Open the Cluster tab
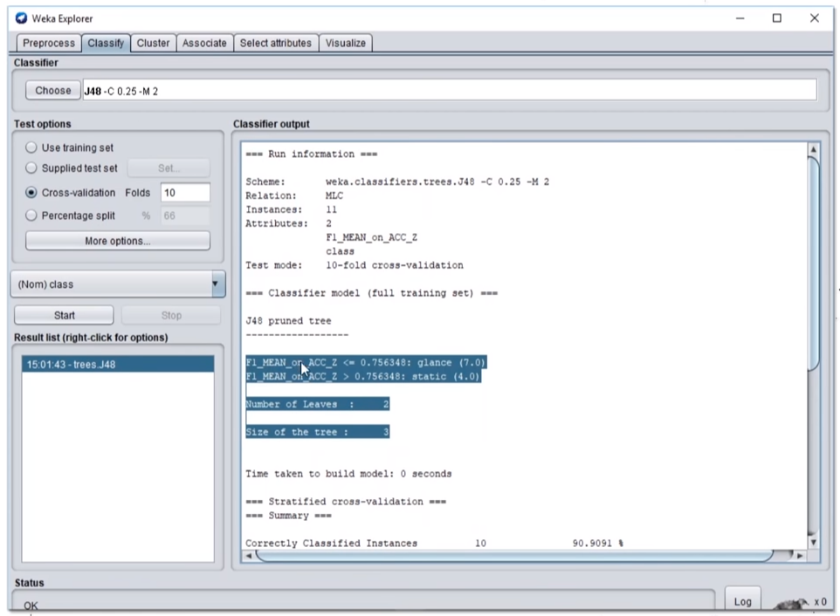840x616 pixels. [153, 43]
